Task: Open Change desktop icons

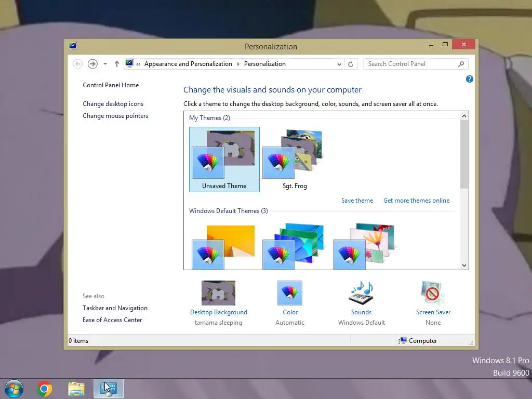Action: point(113,104)
